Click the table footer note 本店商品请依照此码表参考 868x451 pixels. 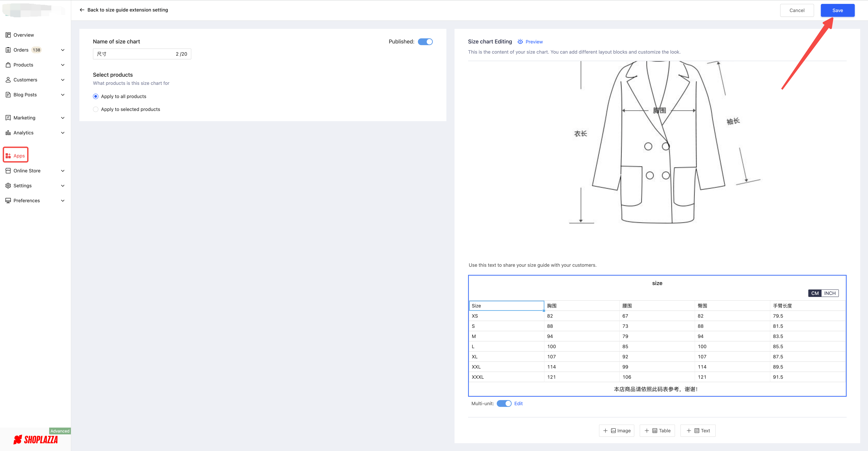point(655,389)
